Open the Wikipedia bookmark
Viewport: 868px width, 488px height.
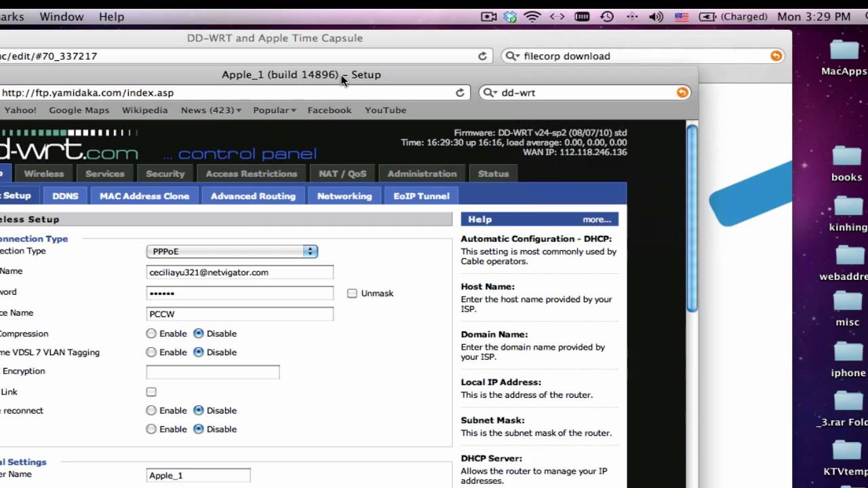144,110
